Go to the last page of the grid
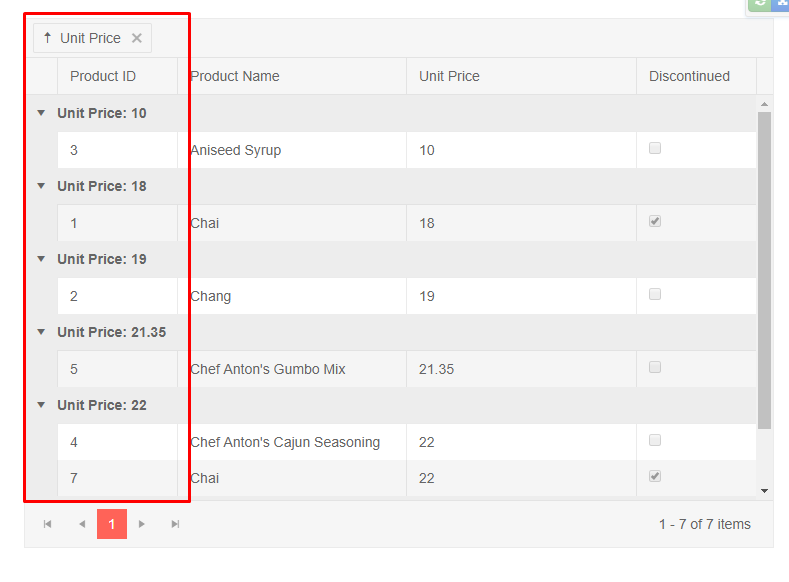Viewport: 789px width, 582px height. tap(175, 524)
